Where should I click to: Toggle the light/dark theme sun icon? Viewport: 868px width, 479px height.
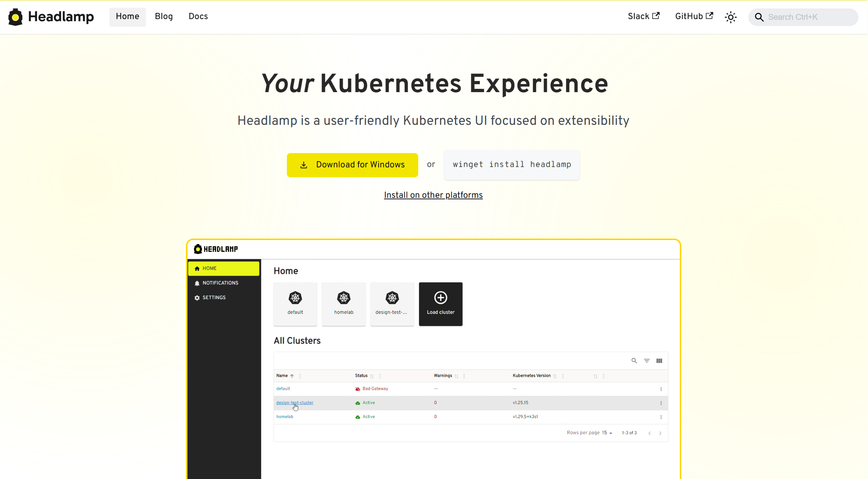tap(730, 17)
